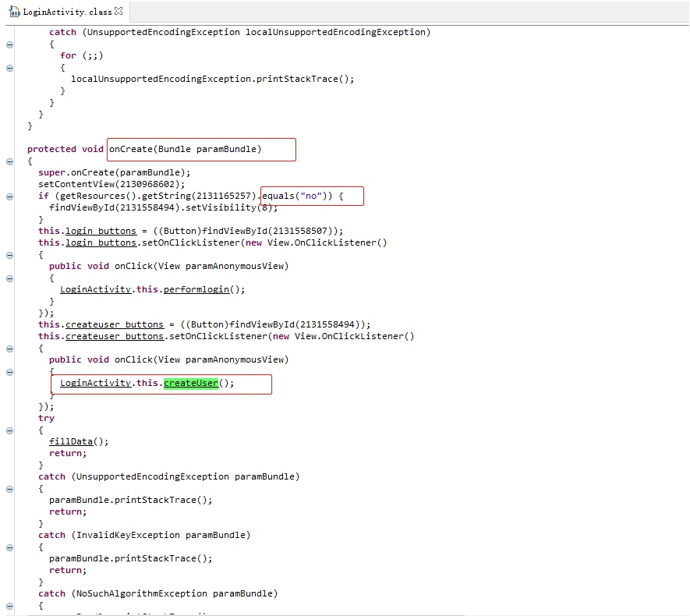Collapse the for loop code block
690x616 pixels.
[x=9, y=68]
